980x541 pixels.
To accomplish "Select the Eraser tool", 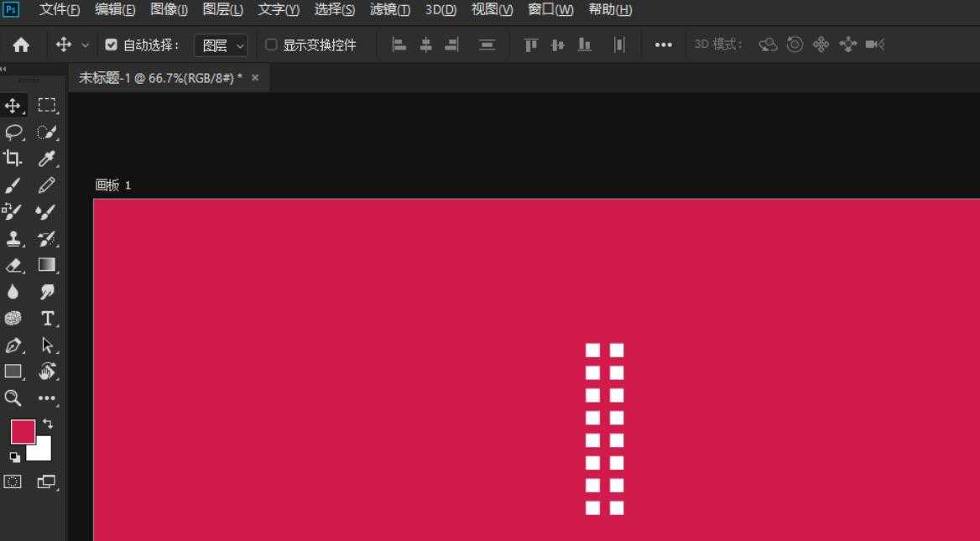I will coord(12,265).
